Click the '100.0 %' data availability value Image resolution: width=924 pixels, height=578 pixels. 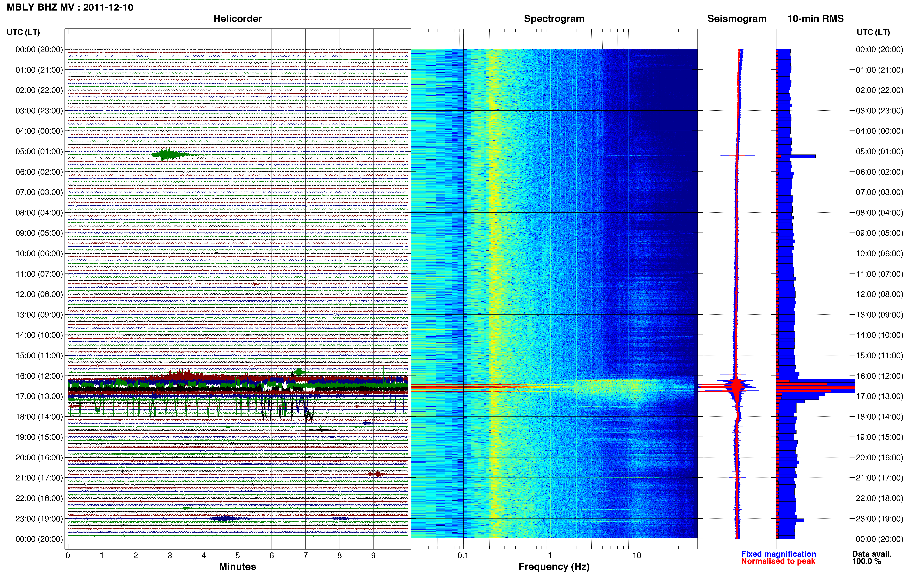tap(866, 561)
